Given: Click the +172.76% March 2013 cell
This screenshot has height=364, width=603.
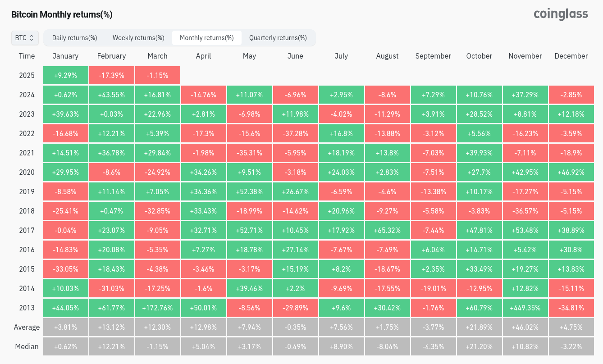Looking at the screenshot, I should 157,308.
